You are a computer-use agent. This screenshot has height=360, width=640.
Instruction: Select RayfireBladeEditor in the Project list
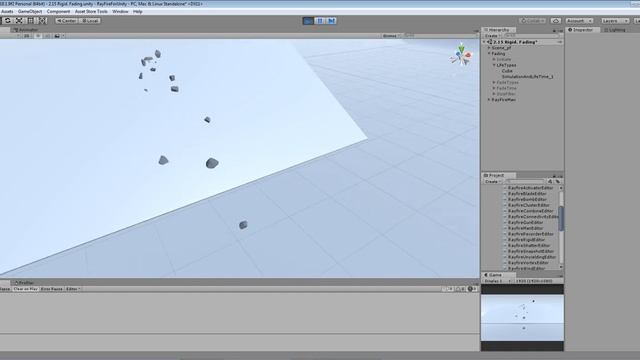point(527,193)
